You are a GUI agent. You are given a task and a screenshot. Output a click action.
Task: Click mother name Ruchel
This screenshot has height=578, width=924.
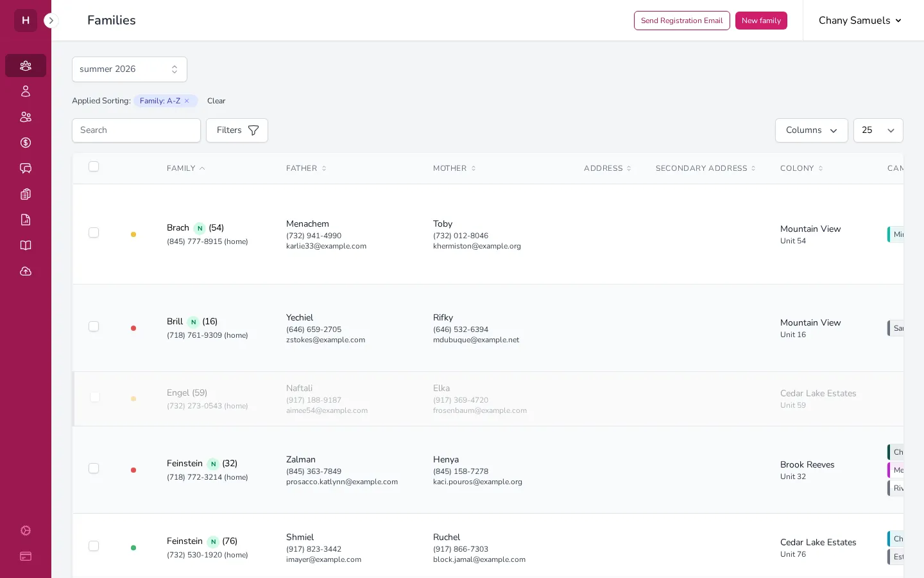[x=447, y=538]
